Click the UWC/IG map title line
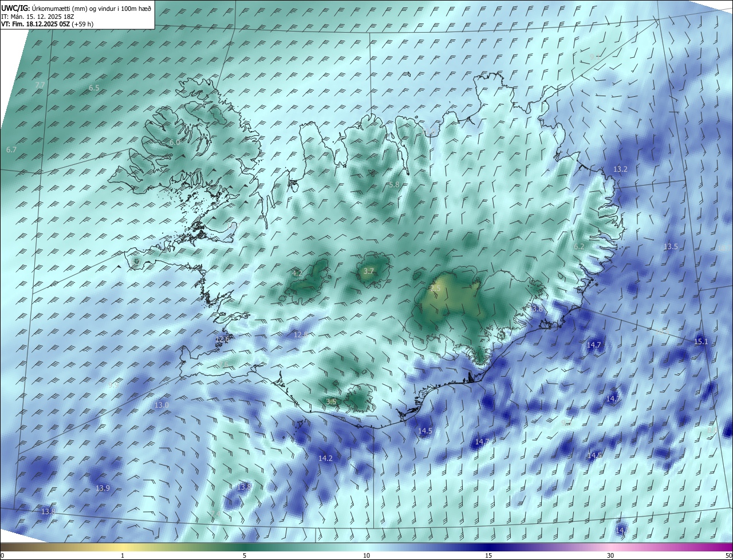733x560 pixels. tap(76, 7)
